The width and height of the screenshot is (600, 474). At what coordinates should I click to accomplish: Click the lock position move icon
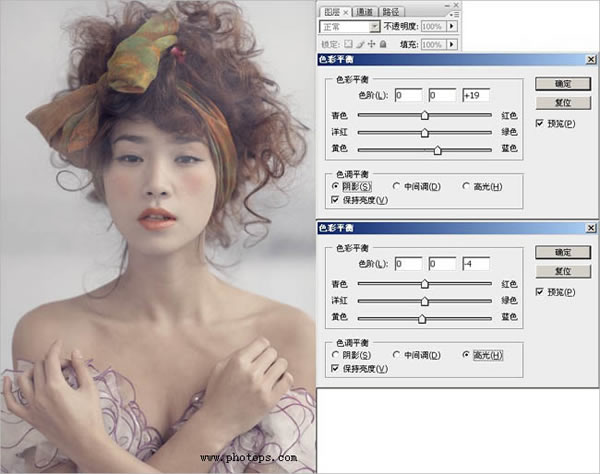pos(371,45)
